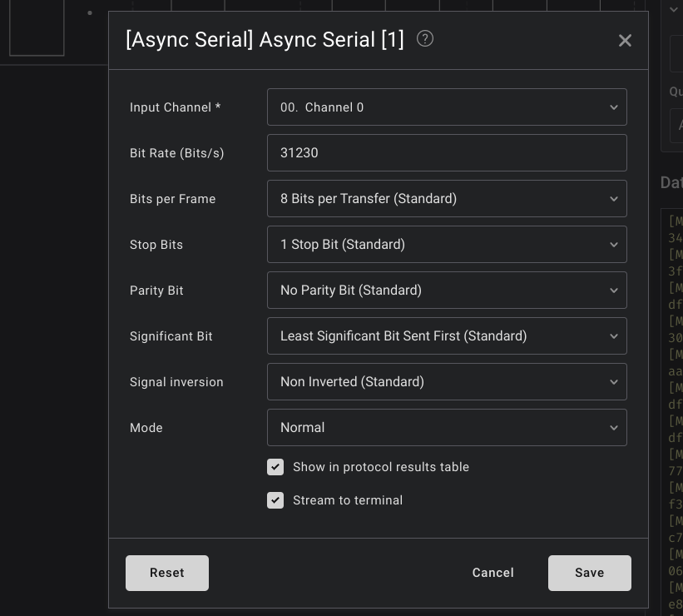Reset analyzer settings to defaults
683x616 pixels.
167,573
